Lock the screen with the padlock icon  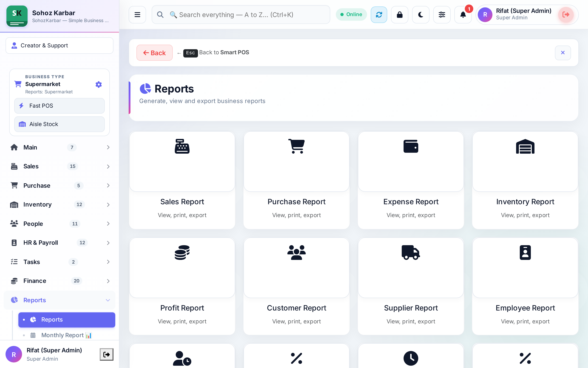coord(399,14)
